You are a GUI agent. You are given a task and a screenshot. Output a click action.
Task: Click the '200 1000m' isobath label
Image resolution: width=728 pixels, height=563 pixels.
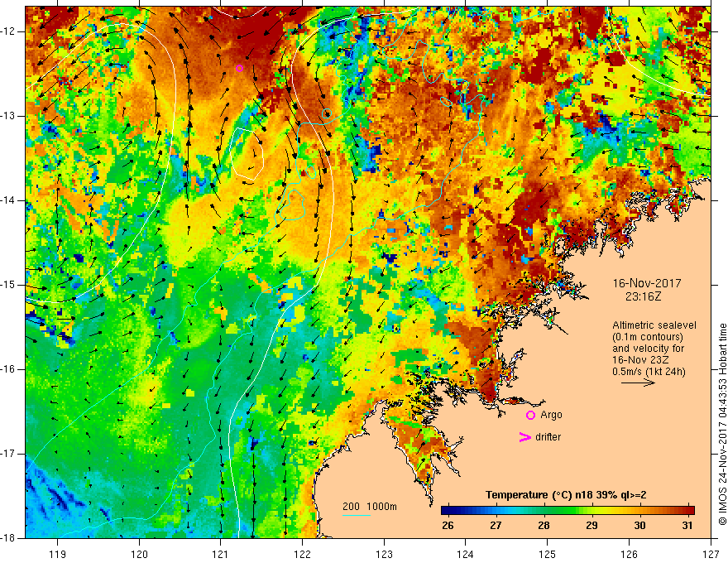tap(370, 507)
